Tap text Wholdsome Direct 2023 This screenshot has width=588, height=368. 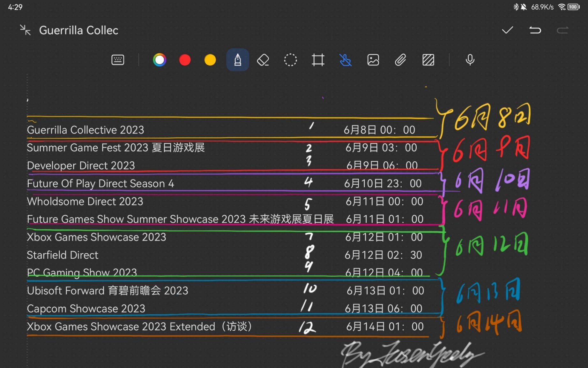pos(85,202)
